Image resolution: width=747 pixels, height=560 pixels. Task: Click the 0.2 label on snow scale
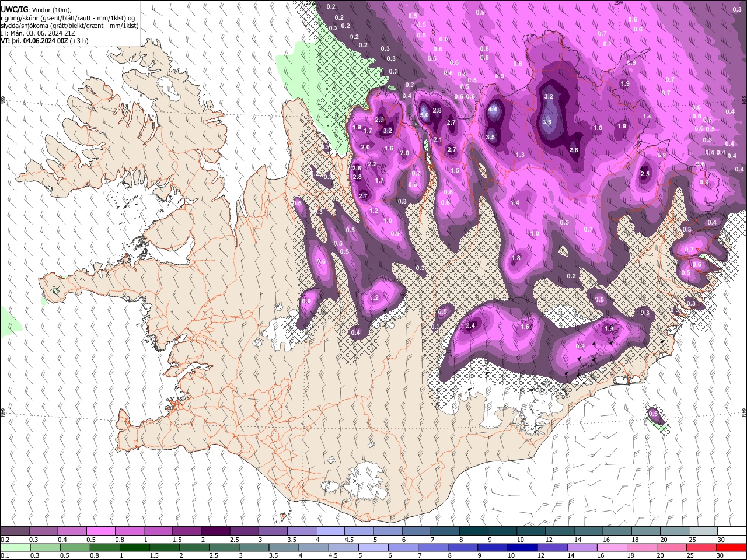(x=5, y=540)
